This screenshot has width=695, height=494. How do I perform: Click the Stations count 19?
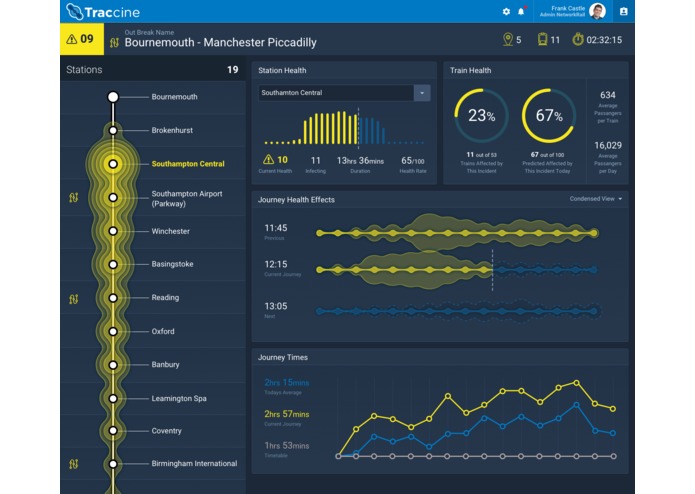232,70
